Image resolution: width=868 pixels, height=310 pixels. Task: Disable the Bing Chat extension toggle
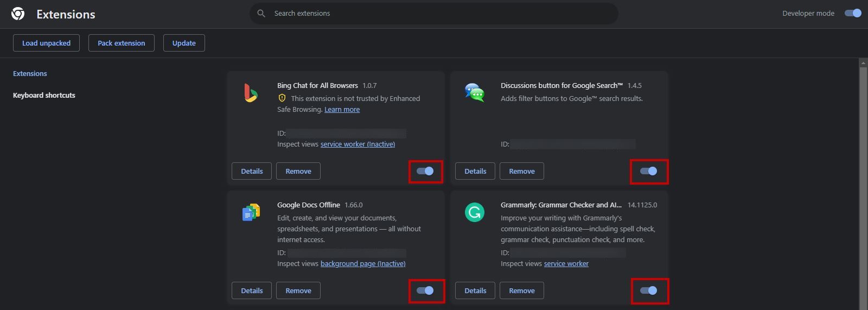pyautogui.click(x=425, y=171)
